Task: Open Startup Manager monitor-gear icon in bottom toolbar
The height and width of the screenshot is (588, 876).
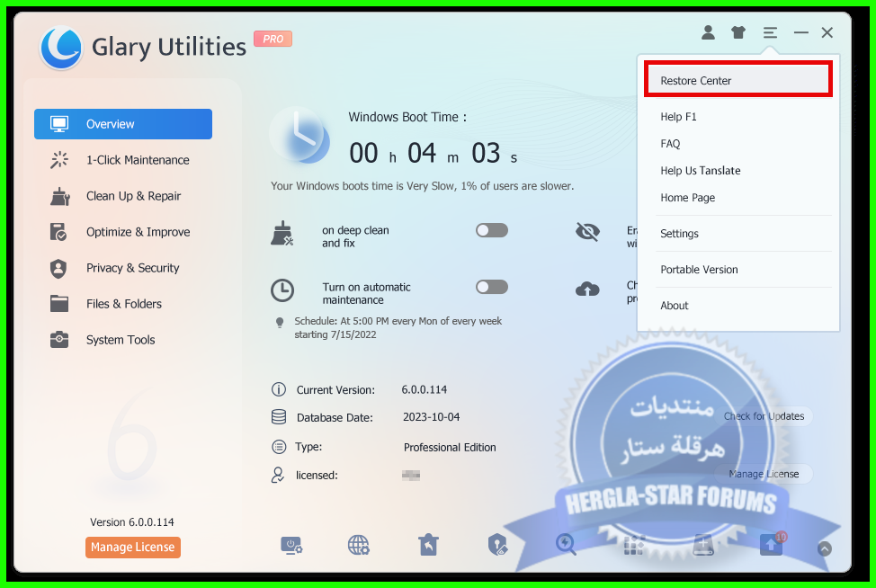Action: (x=291, y=545)
